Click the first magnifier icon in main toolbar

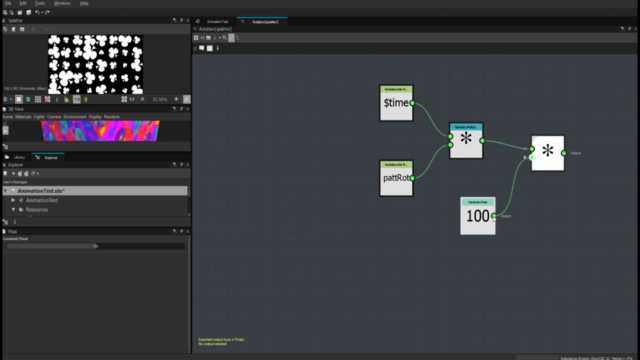tap(5, 13)
